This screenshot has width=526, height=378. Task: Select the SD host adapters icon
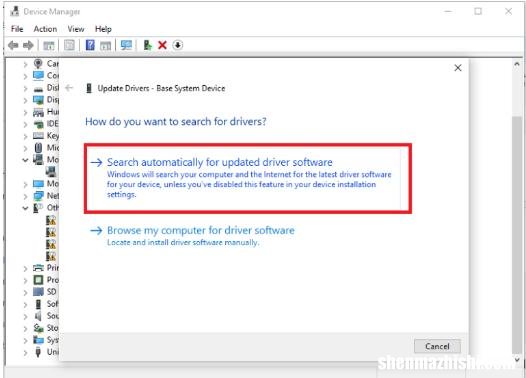(x=38, y=291)
